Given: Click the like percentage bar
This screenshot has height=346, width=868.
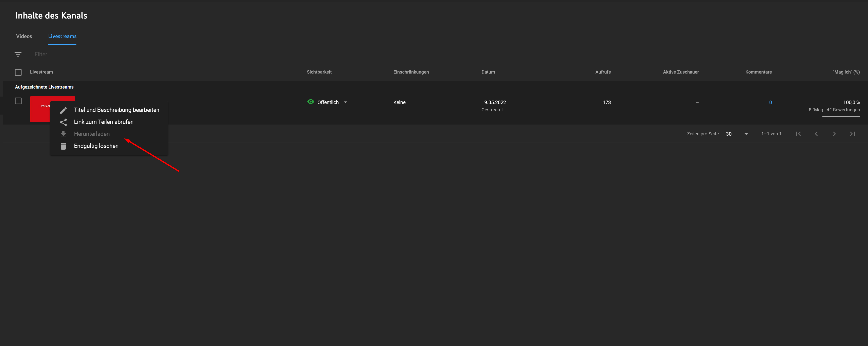Looking at the screenshot, I should [x=841, y=116].
